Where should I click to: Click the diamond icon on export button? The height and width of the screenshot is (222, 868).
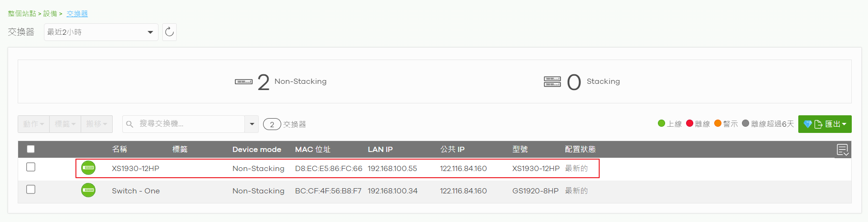click(x=808, y=124)
